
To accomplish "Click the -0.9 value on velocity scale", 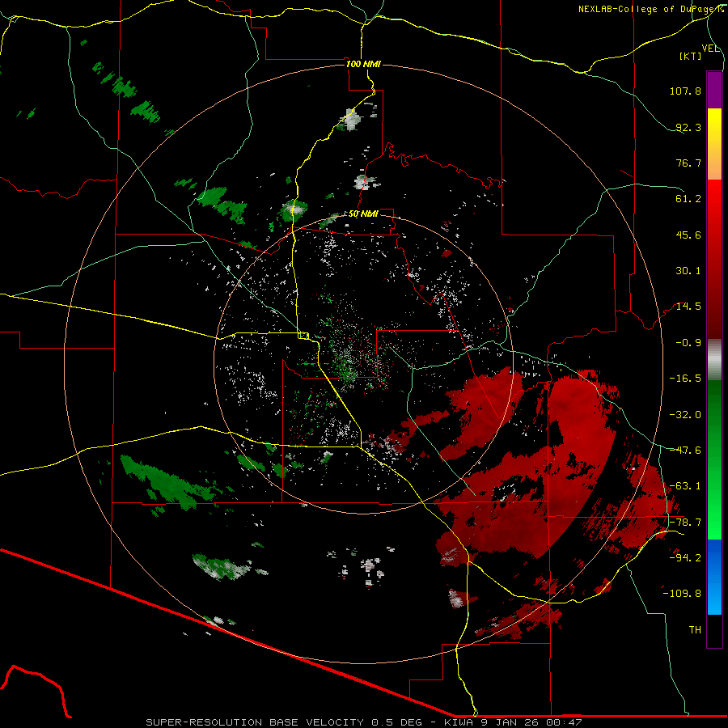I will 688,343.
